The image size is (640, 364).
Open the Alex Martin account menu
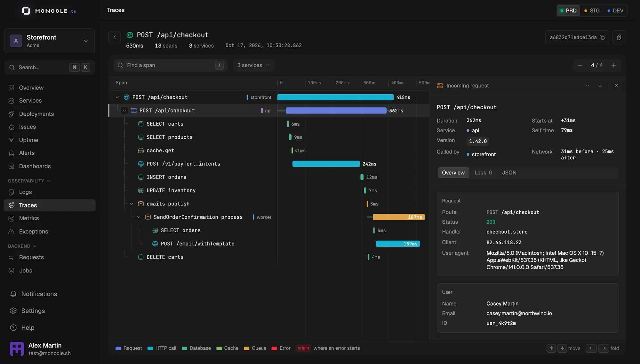(50, 349)
